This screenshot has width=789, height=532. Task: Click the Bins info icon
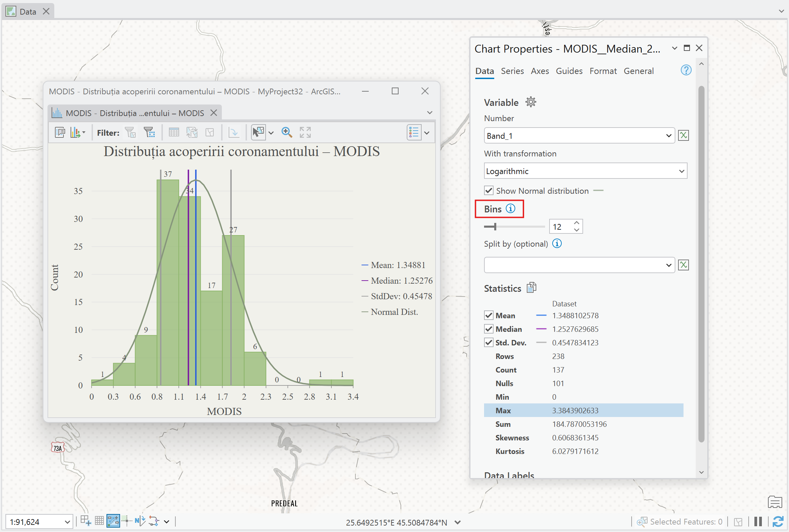[x=511, y=208]
